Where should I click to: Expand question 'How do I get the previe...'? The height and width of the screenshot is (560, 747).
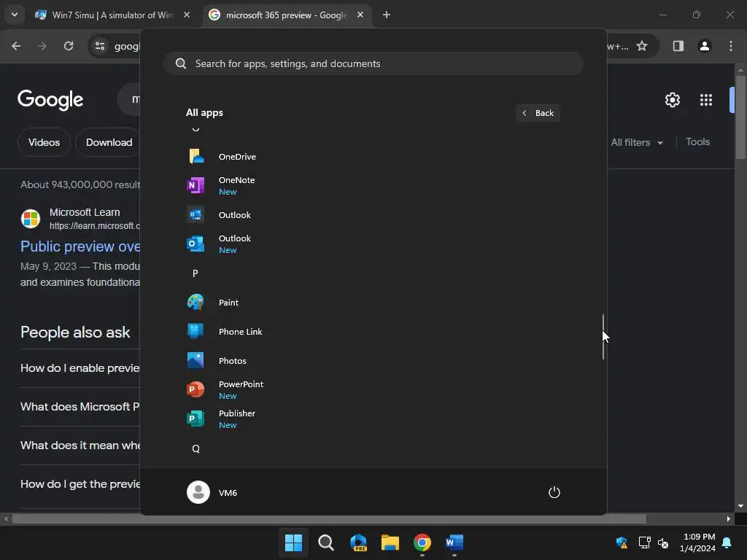(80, 484)
